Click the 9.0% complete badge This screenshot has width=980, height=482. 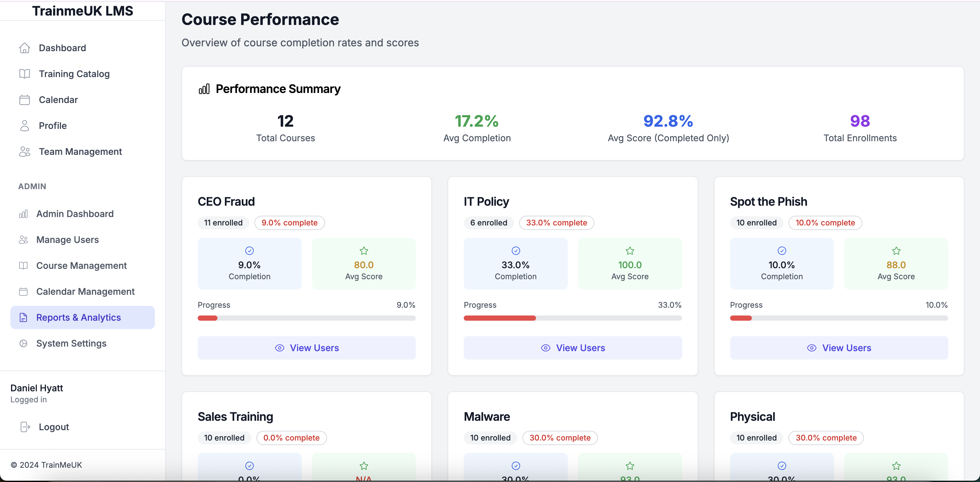pos(289,223)
